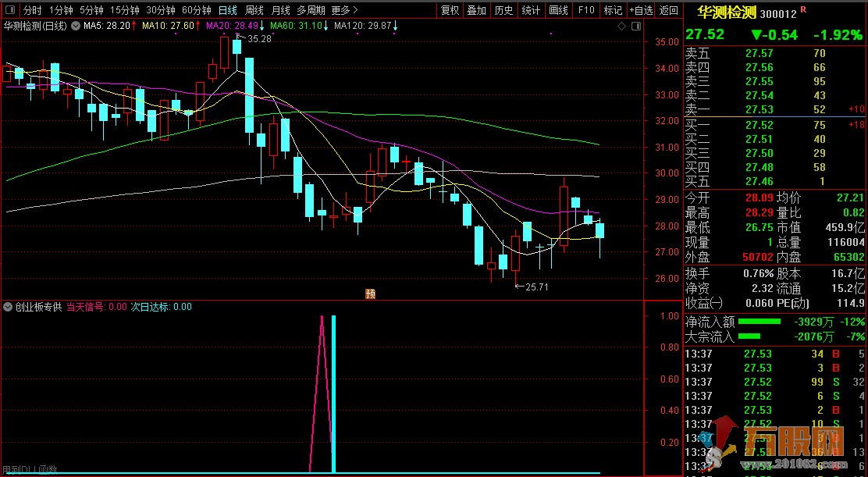868x477 pixels.
Task: Select the 5分钟 period tab
Action: pos(91,10)
